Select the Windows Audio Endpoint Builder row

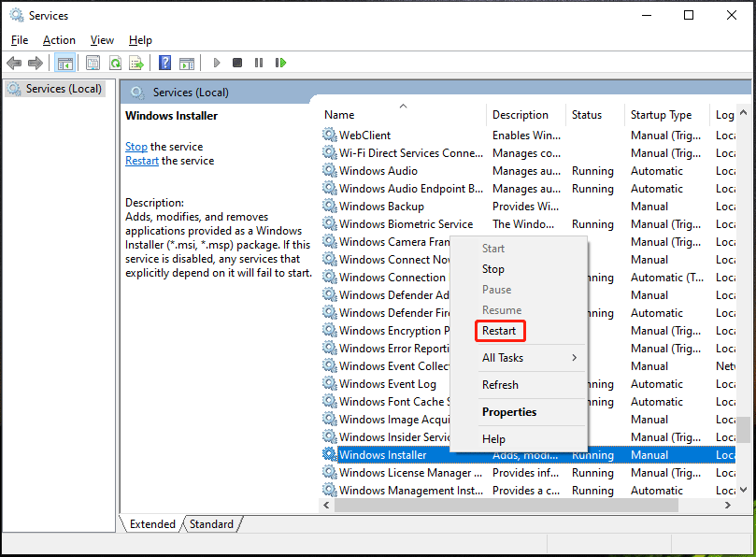(528, 189)
